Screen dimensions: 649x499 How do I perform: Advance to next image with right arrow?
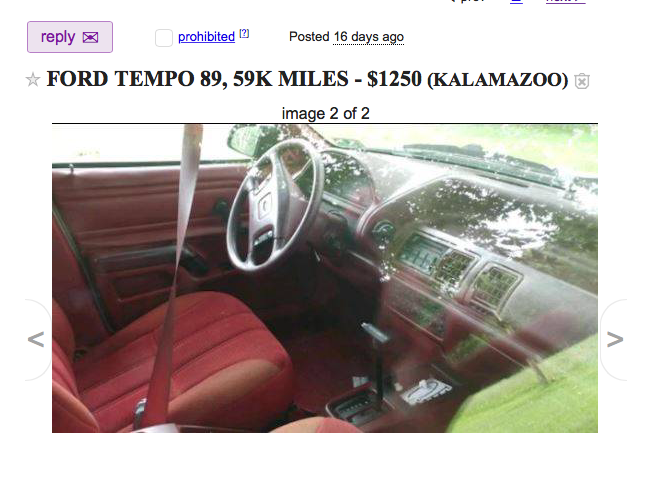click(x=615, y=340)
